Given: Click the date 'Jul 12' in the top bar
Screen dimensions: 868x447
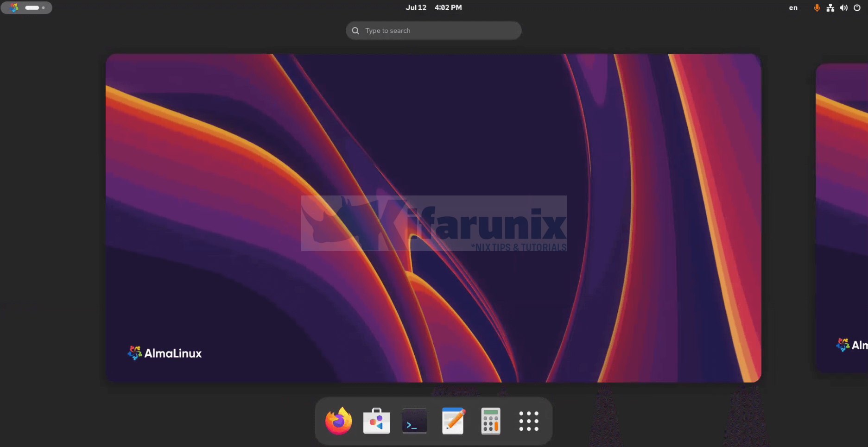Looking at the screenshot, I should (x=416, y=8).
